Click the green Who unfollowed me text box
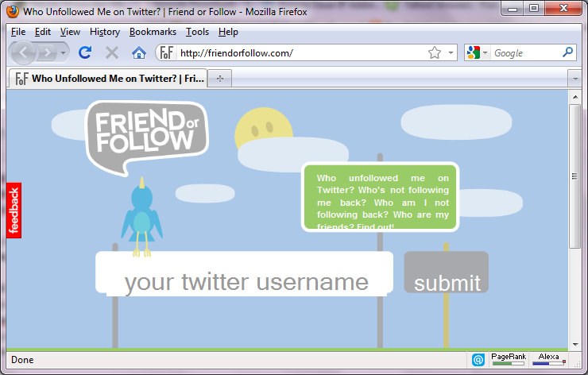The height and width of the screenshot is (375, 588). [381, 197]
